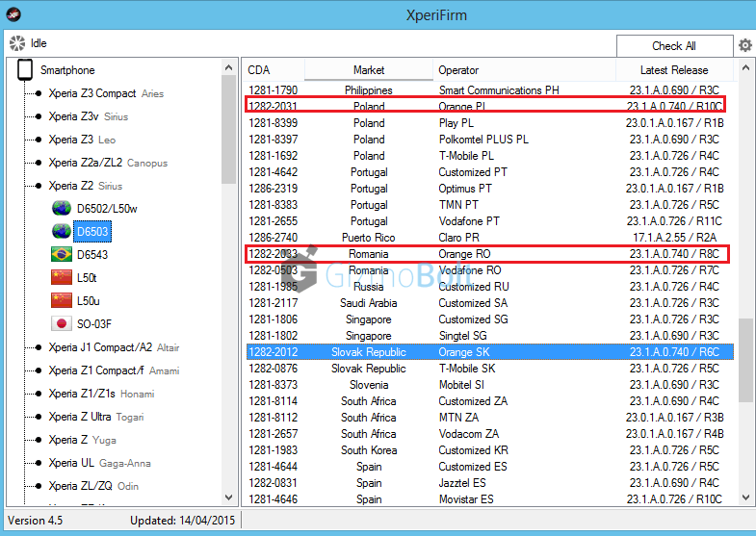Select the T-Mobile PL firmware row
This screenshot has height=536, width=756.
[490, 156]
